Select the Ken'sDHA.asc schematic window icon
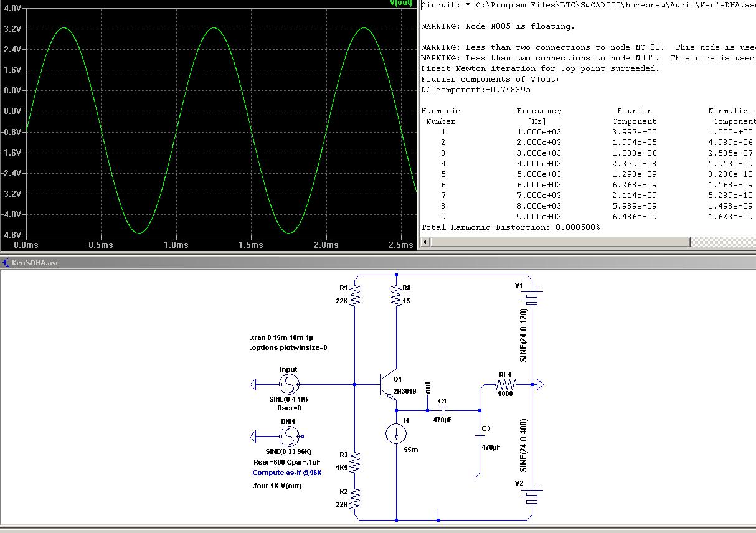 (x=6, y=263)
